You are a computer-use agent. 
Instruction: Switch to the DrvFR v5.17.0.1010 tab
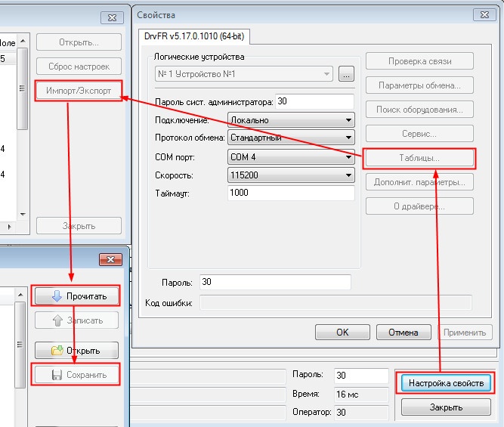click(x=194, y=36)
